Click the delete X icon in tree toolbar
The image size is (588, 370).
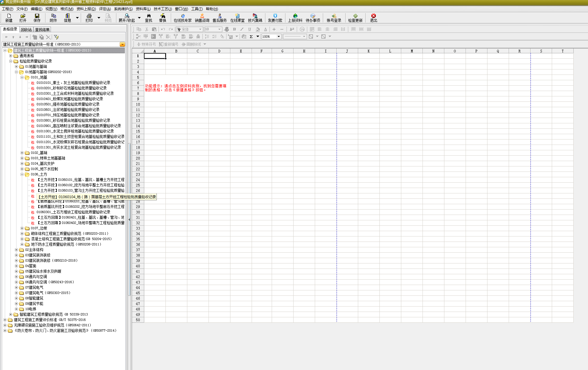tap(48, 37)
